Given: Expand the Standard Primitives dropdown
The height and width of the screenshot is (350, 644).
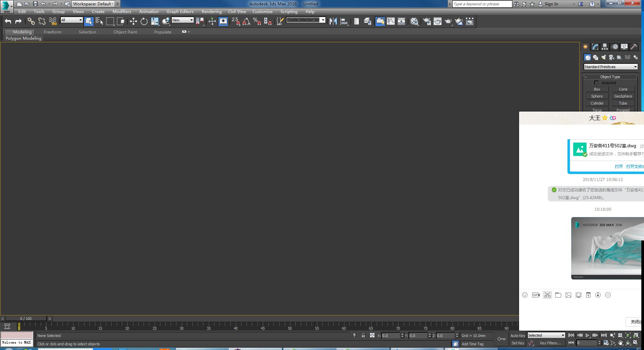Looking at the screenshot, I should (611, 67).
